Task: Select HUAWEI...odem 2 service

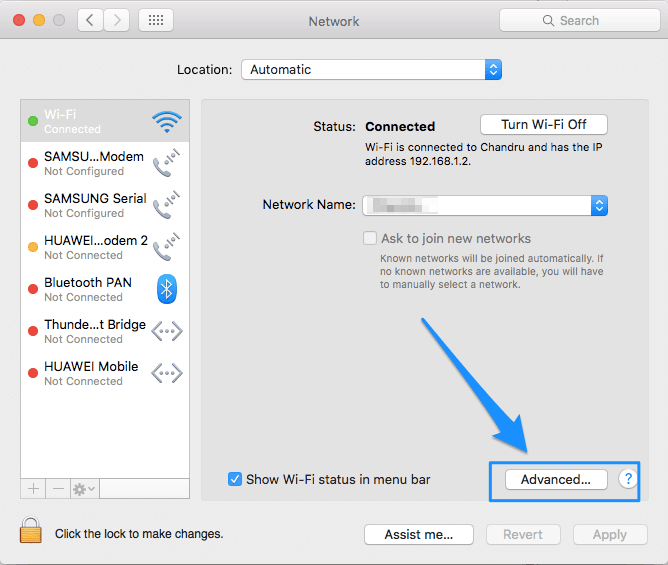Action: coord(105,247)
